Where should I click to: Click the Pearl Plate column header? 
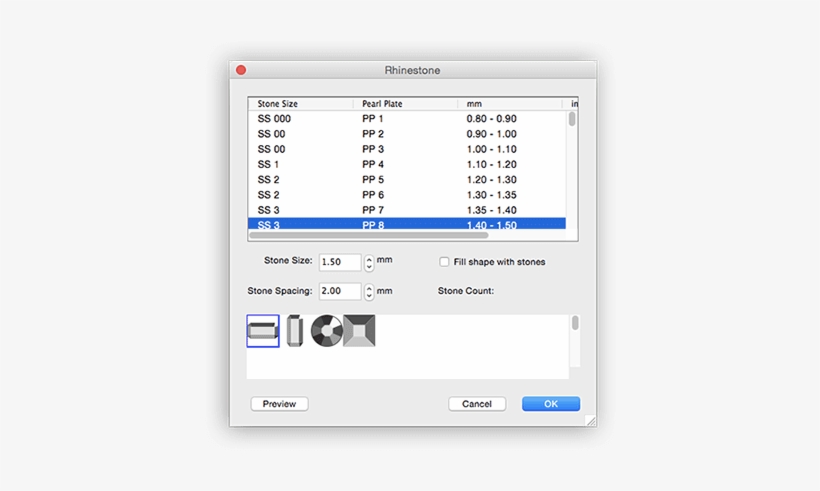(x=405, y=104)
